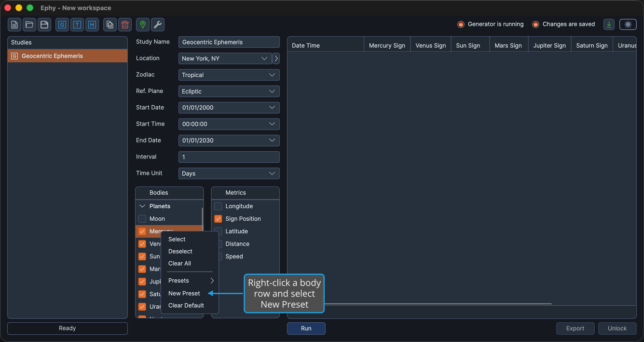The image size is (644, 342).
Task: Open the Presets submenu
Action: tap(190, 281)
